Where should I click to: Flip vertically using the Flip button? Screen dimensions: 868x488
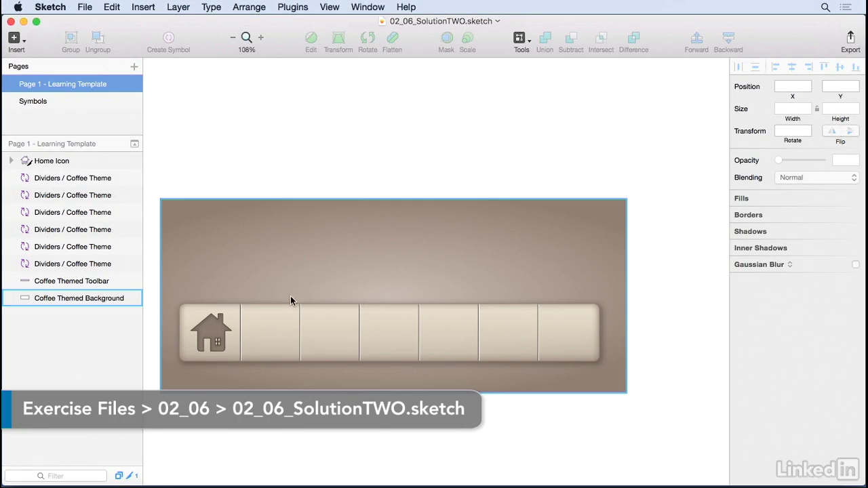(850, 131)
